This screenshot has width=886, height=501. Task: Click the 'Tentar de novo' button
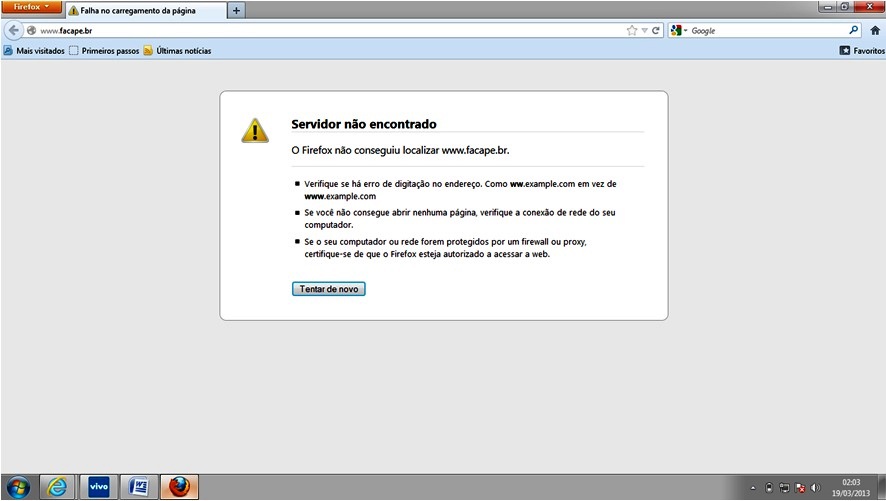click(328, 289)
